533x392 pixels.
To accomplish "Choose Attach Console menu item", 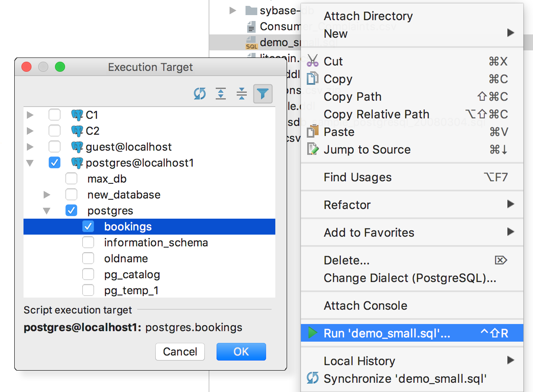I will (x=412, y=306).
